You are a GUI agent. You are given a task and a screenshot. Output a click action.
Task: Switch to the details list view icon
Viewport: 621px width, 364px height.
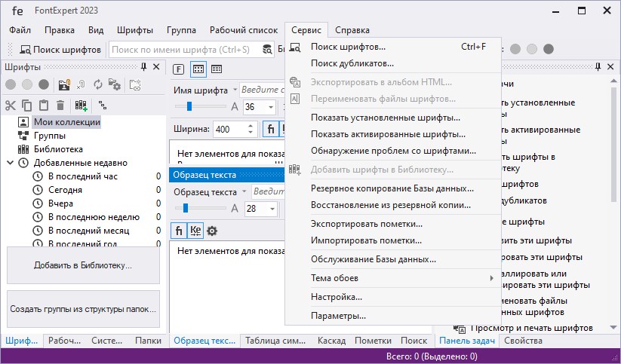coord(217,69)
